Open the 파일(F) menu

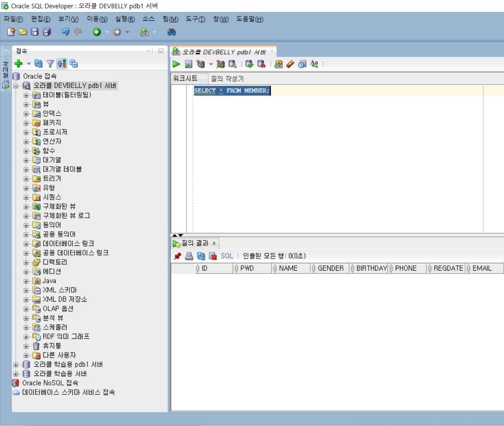click(x=13, y=19)
